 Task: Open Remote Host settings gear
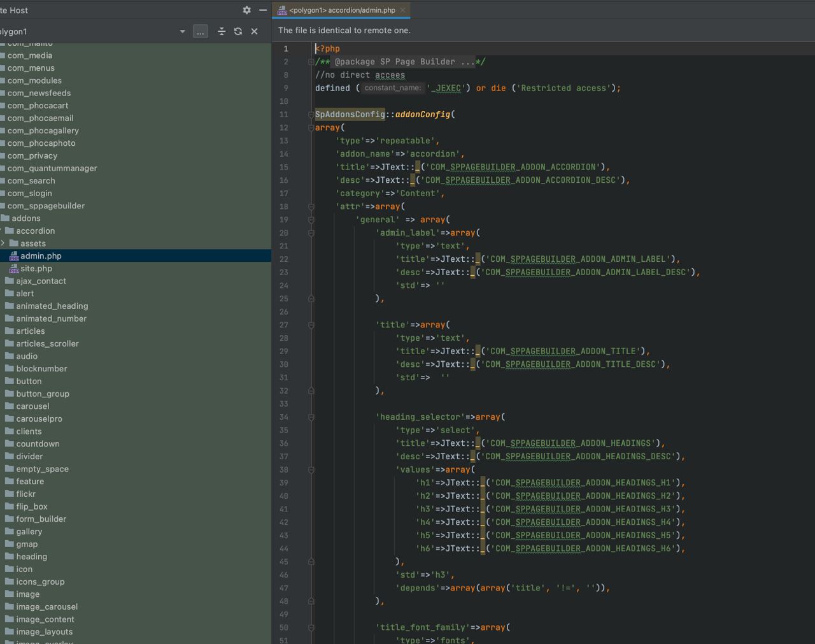pyautogui.click(x=246, y=10)
